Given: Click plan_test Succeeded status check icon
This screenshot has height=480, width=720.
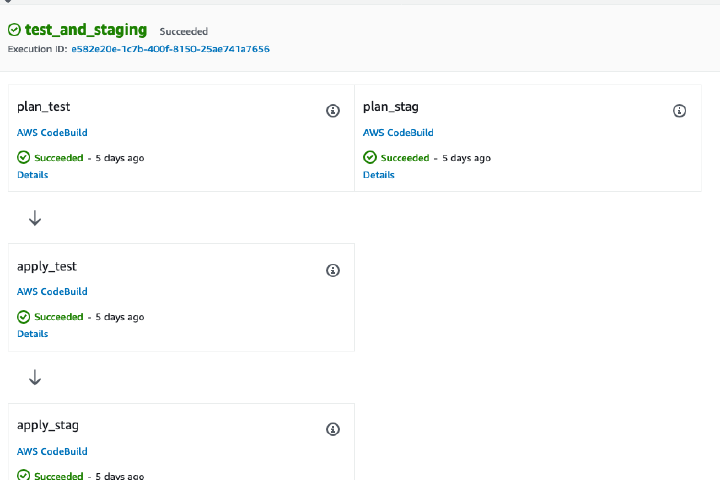Looking at the screenshot, I should click(x=24, y=158).
